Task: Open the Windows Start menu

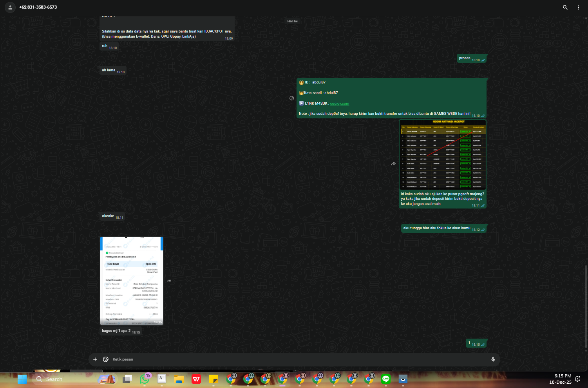Action: tap(22, 379)
